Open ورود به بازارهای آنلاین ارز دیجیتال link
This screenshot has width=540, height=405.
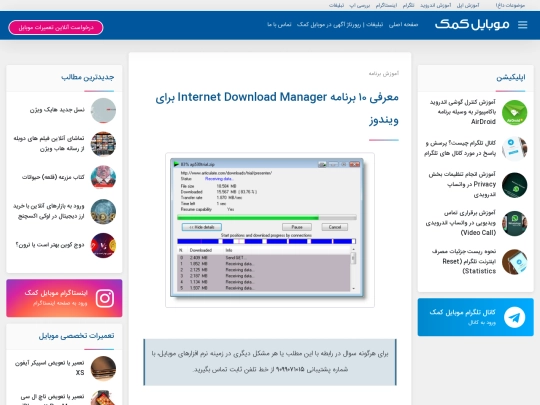pyautogui.click(x=49, y=211)
